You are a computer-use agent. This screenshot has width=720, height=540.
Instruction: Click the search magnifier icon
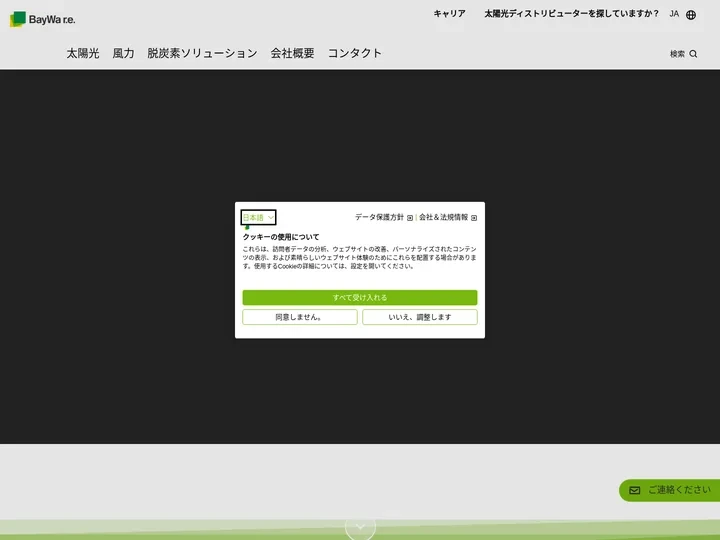click(693, 54)
